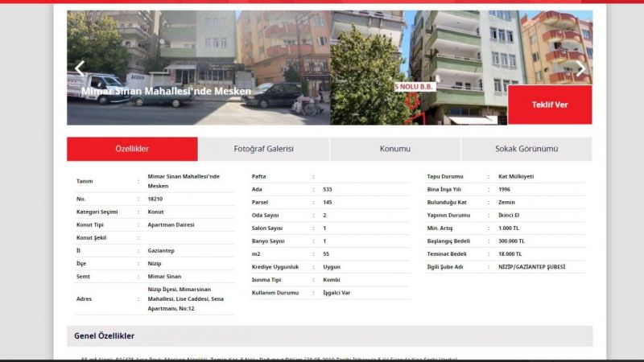Open the Özellikler tab
This screenshot has height=362, width=644.
(x=132, y=149)
